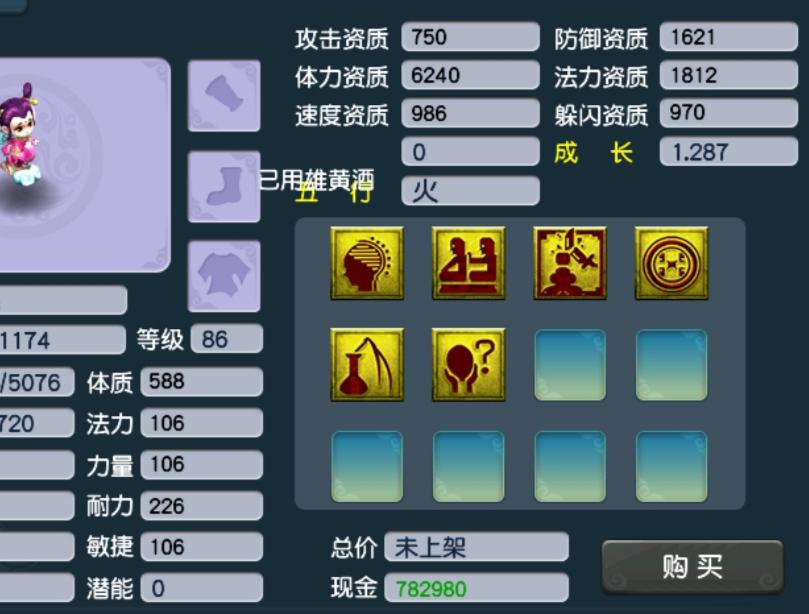
Task: Select the two kneeling figures skill icon
Action: pyautogui.click(x=468, y=263)
